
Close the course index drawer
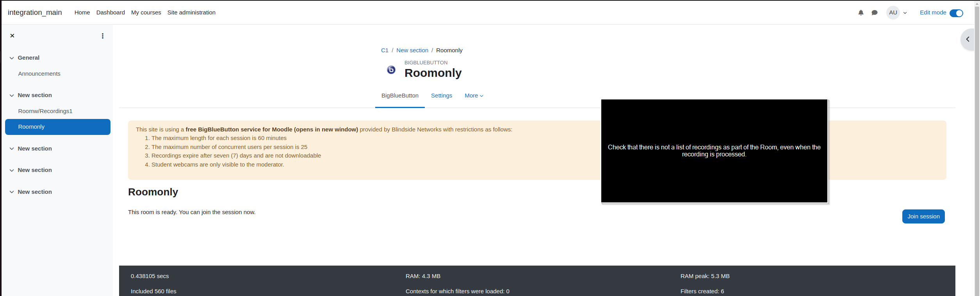tap(12, 35)
